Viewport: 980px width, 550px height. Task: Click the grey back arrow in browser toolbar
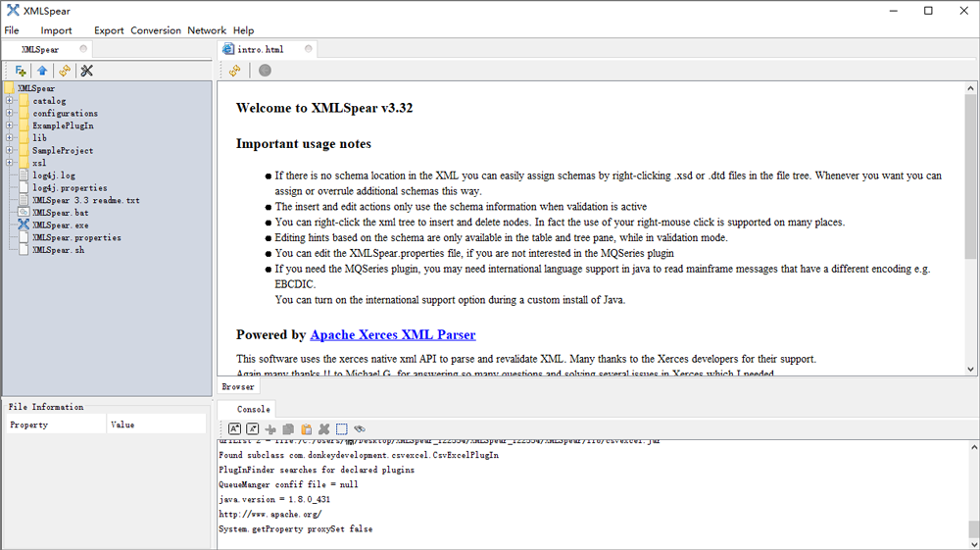265,71
